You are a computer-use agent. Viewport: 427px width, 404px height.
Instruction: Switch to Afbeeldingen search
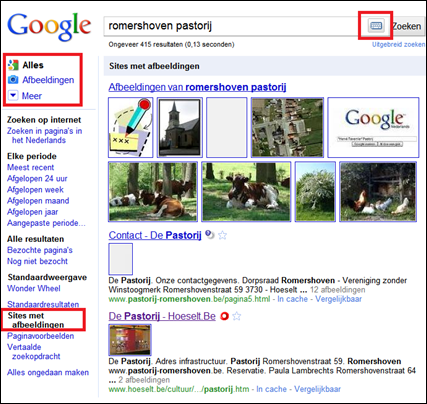(x=48, y=80)
